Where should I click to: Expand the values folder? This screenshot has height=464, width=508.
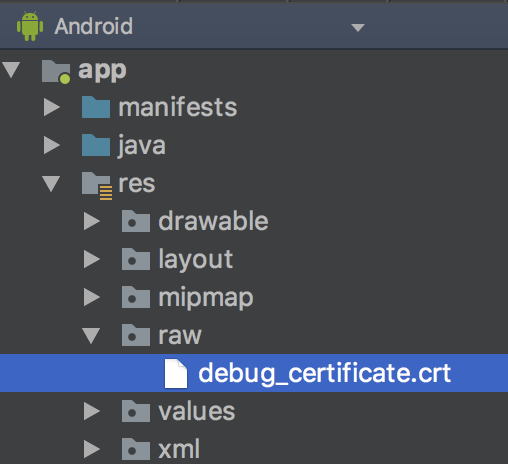tap(92, 411)
